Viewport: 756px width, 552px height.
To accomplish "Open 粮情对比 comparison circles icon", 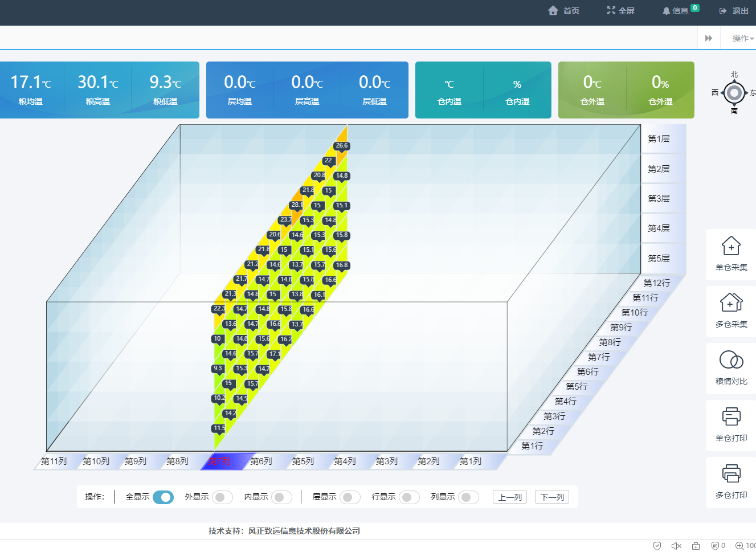I will tap(731, 360).
